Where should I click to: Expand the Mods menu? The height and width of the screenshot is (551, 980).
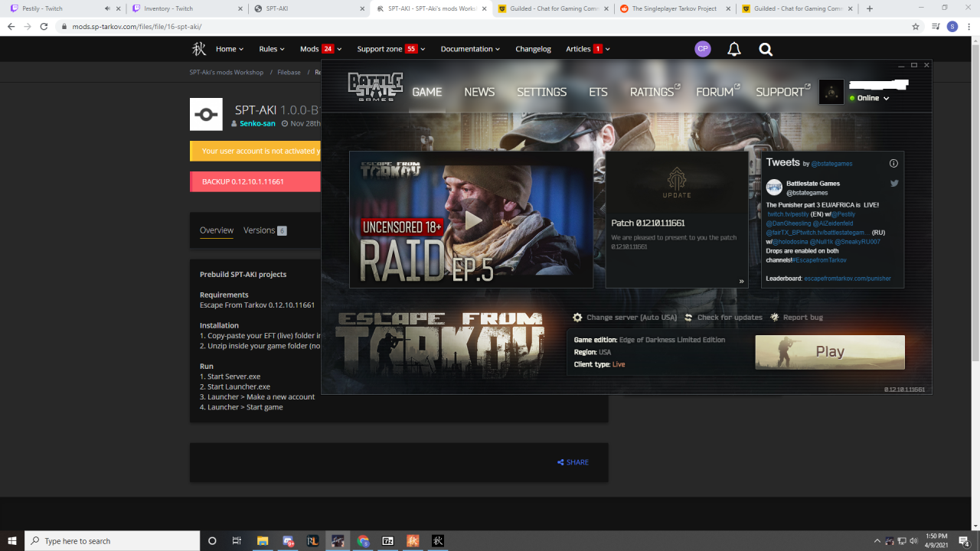click(x=321, y=49)
